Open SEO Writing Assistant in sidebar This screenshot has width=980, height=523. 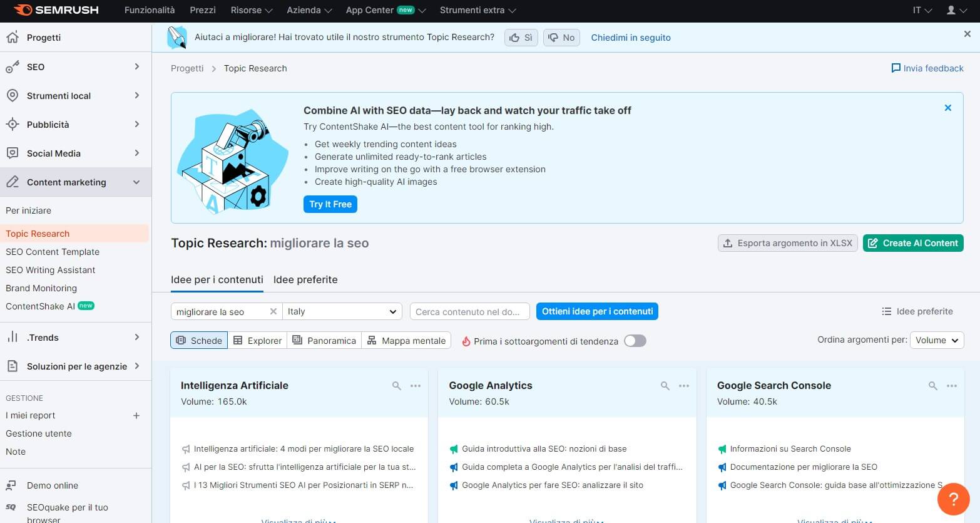51,270
